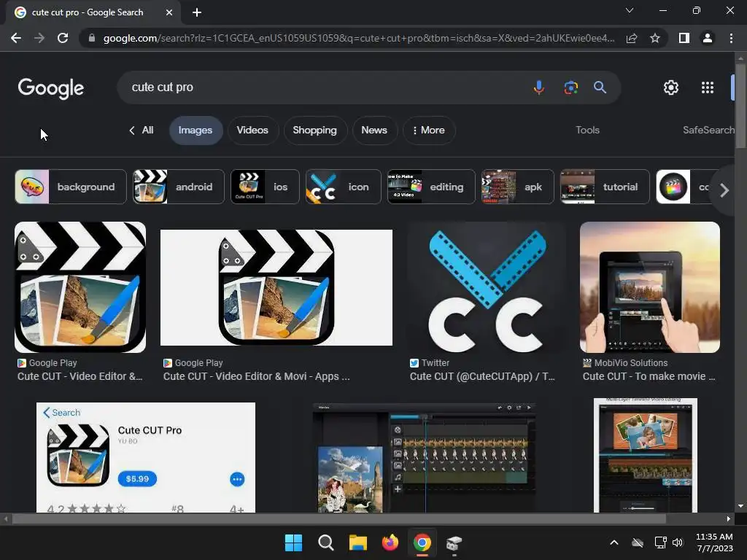Open link Cute CUT - To make movie
This screenshot has height=560, width=747.
tap(649, 376)
